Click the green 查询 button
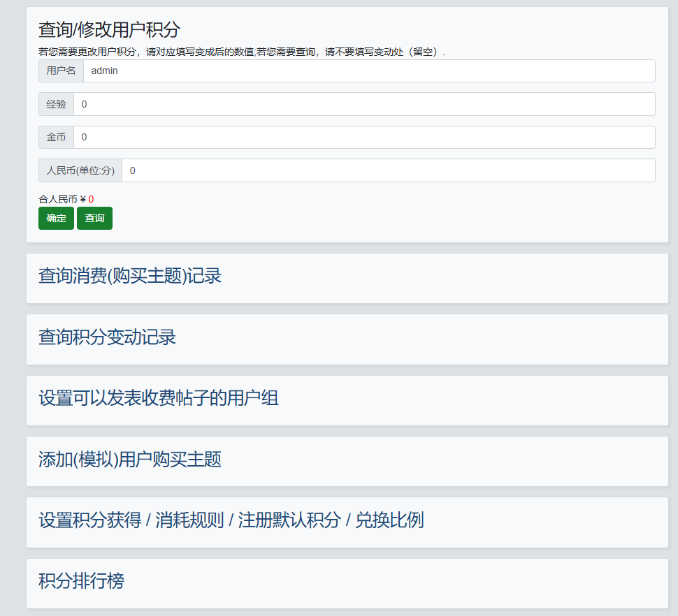The image size is (678, 616). coord(94,218)
